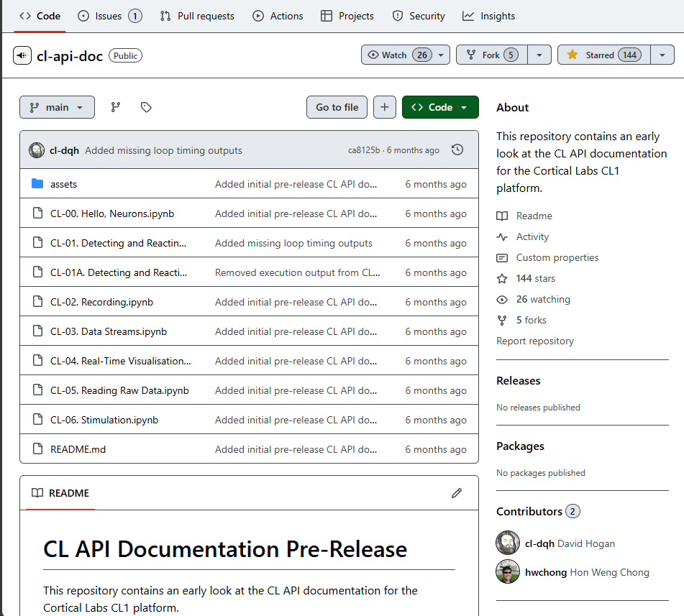Click the Go to file button
The width and height of the screenshot is (684, 616).
point(337,107)
